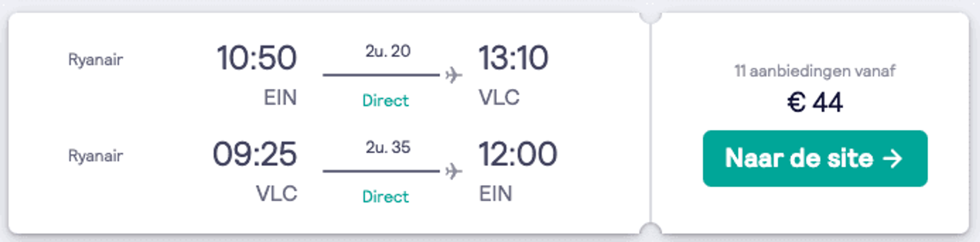
Task: Select the return Ryanair airline label
Action: [95, 156]
